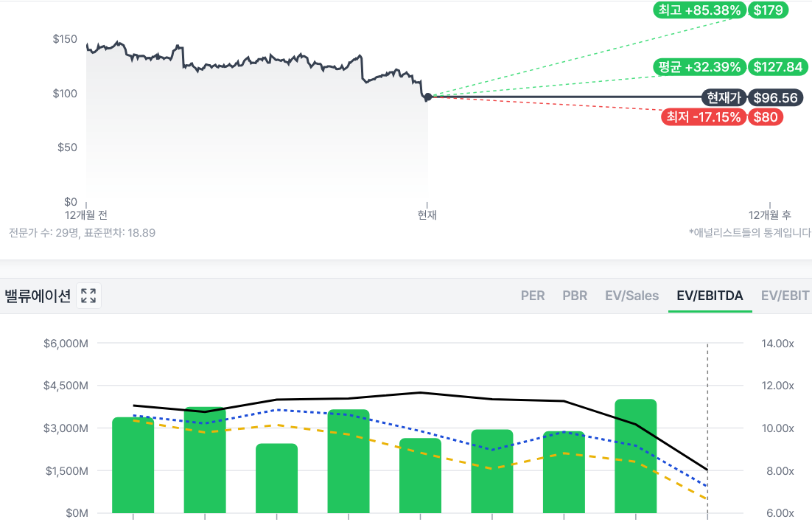Switch to the PER tab
Image resolution: width=812 pixels, height=522 pixels.
tap(533, 296)
